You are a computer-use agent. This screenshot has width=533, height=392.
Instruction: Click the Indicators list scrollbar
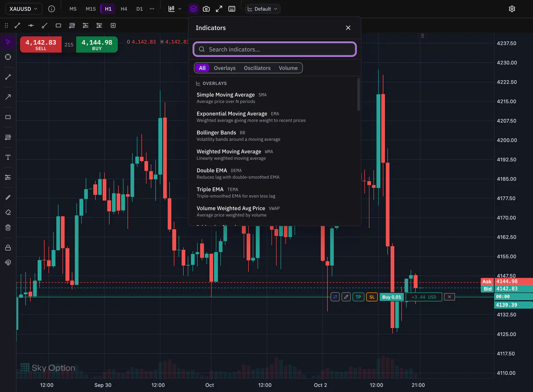pyautogui.click(x=359, y=94)
